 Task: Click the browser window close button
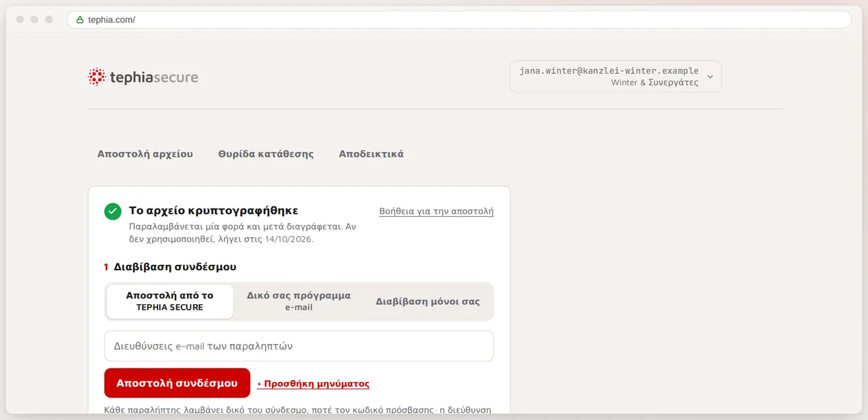click(20, 20)
